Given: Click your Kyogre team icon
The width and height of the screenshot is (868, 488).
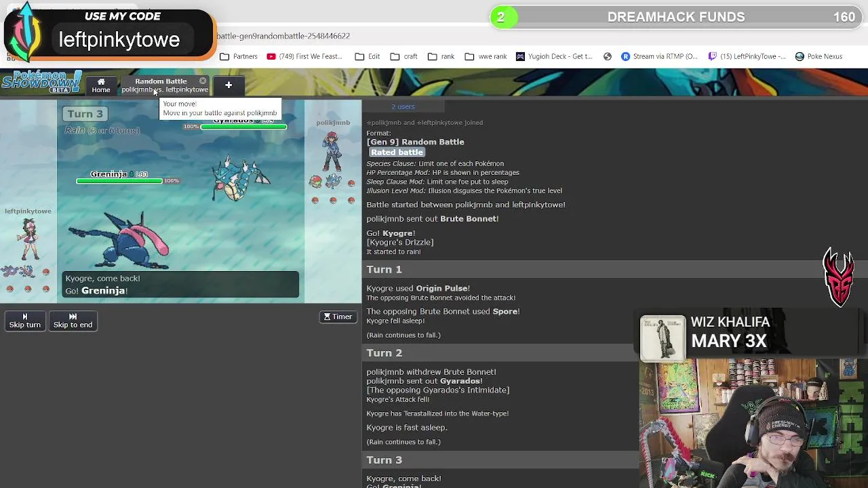Looking at the screenshot, I should point(9,271).
